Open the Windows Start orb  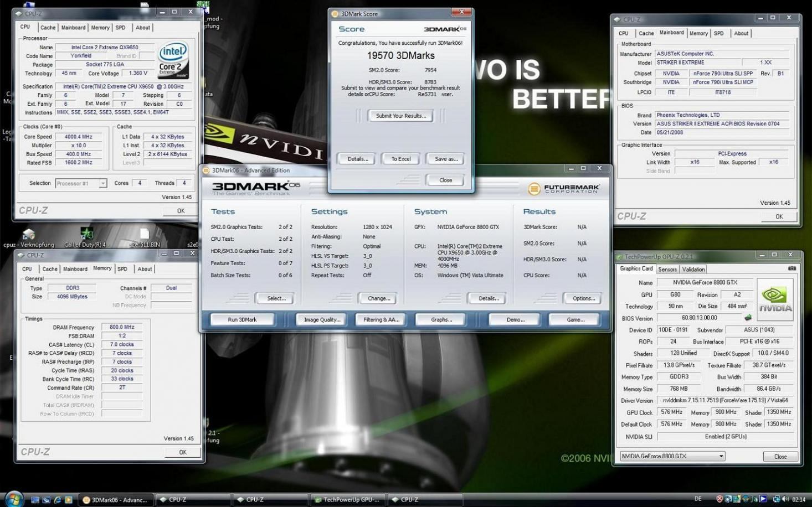13,499
